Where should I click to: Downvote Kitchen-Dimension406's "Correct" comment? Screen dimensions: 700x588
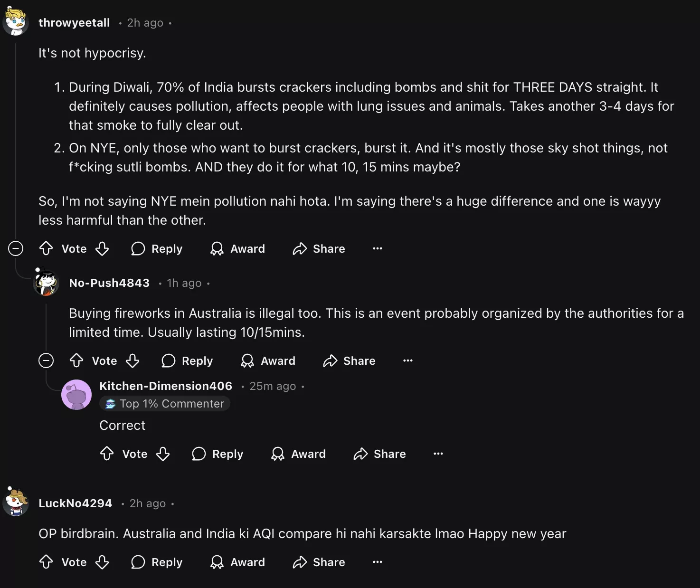point(163,454)
